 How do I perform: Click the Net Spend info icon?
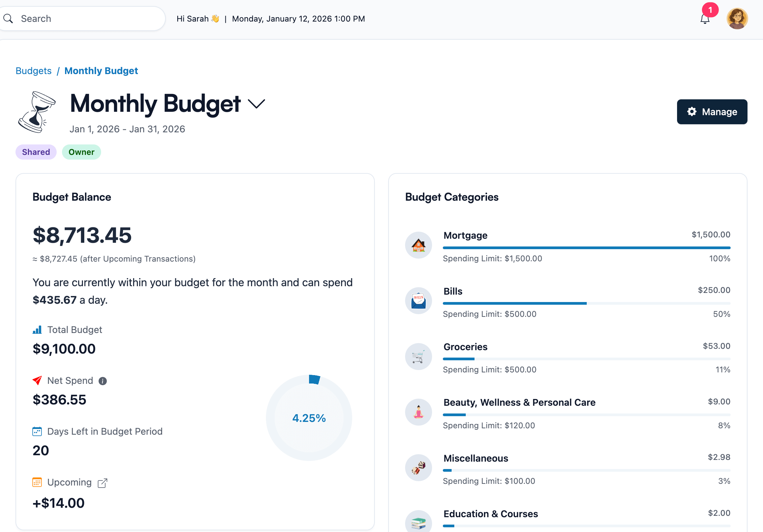pos(103,381)
